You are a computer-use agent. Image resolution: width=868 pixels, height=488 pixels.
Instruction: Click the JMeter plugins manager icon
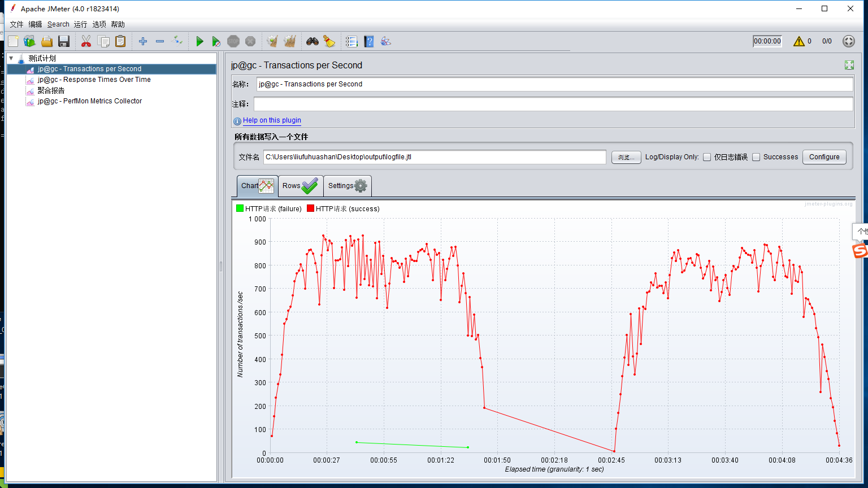coord(386,41)
